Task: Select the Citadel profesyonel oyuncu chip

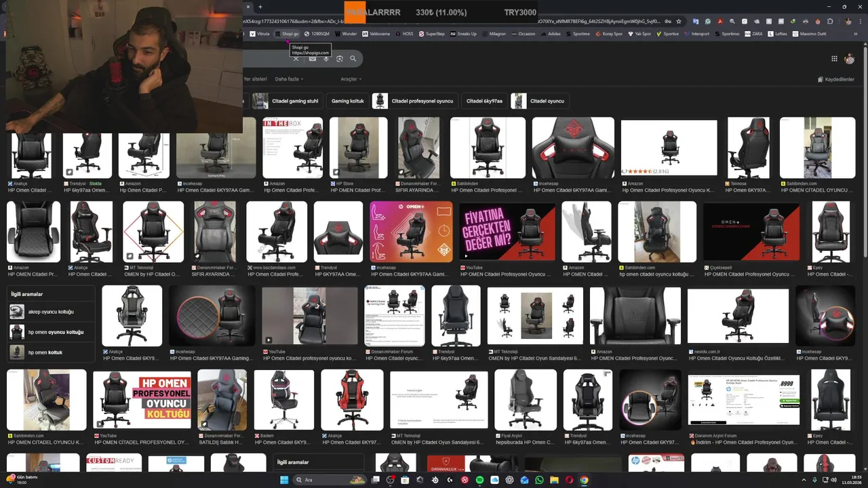Action: click(x=414, y=101)
